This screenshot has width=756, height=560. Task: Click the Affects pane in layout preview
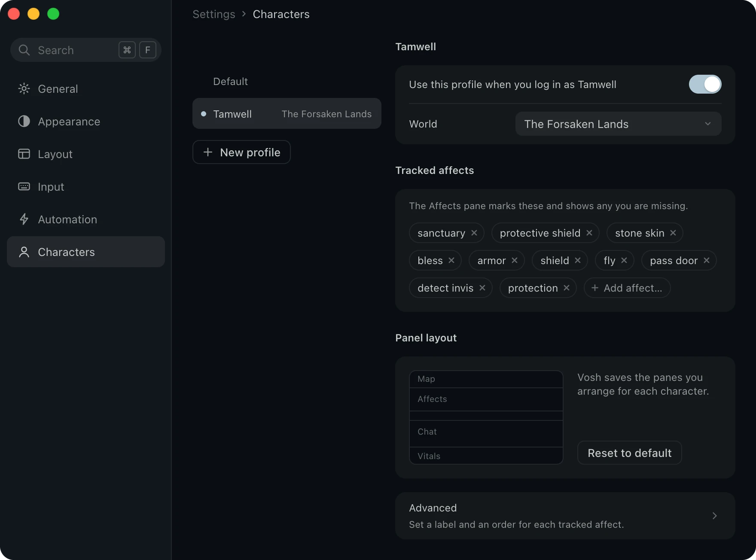point(486,399)
